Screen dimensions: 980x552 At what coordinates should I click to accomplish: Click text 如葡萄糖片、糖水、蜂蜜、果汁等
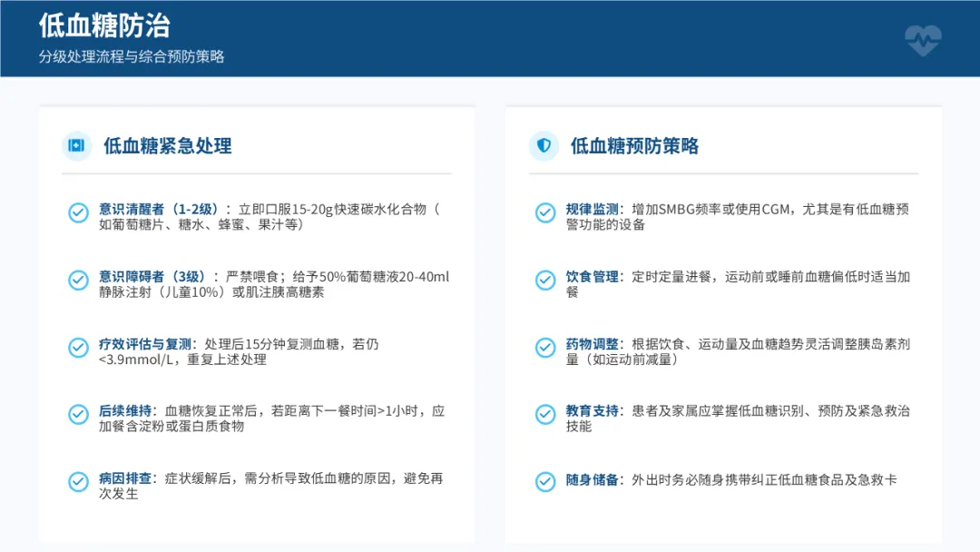198,224
